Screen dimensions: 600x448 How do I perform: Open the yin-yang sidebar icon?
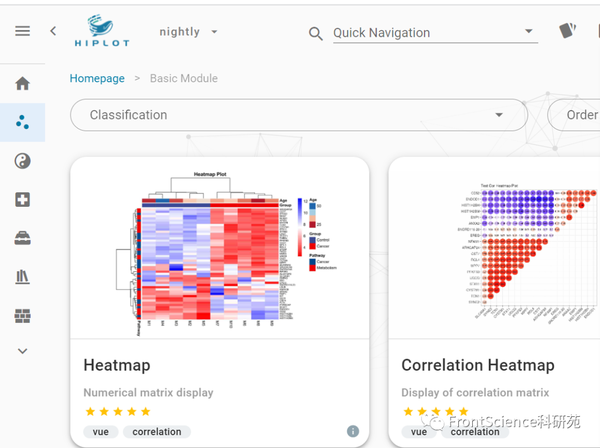(x=22, y=161)
